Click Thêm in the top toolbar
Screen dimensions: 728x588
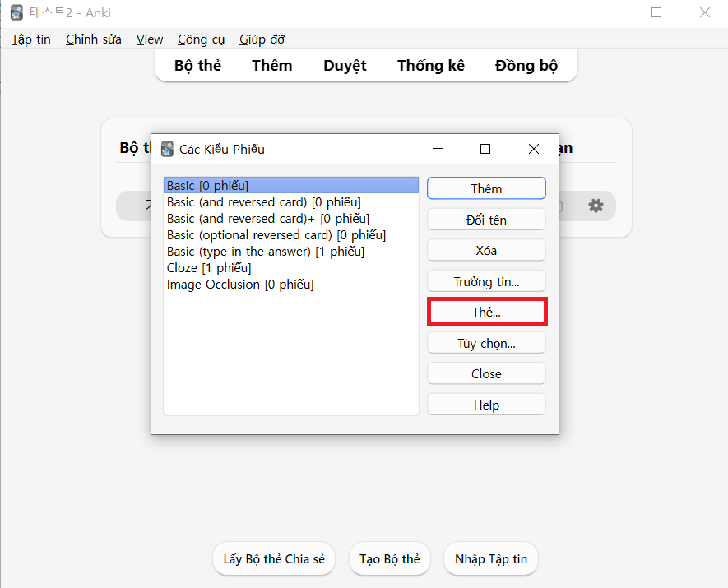click(272, 66)
